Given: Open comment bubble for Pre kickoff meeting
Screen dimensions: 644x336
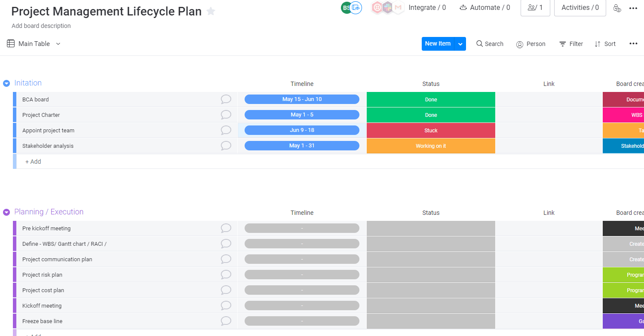Looking at the screenshot, I should coord(226,228).
